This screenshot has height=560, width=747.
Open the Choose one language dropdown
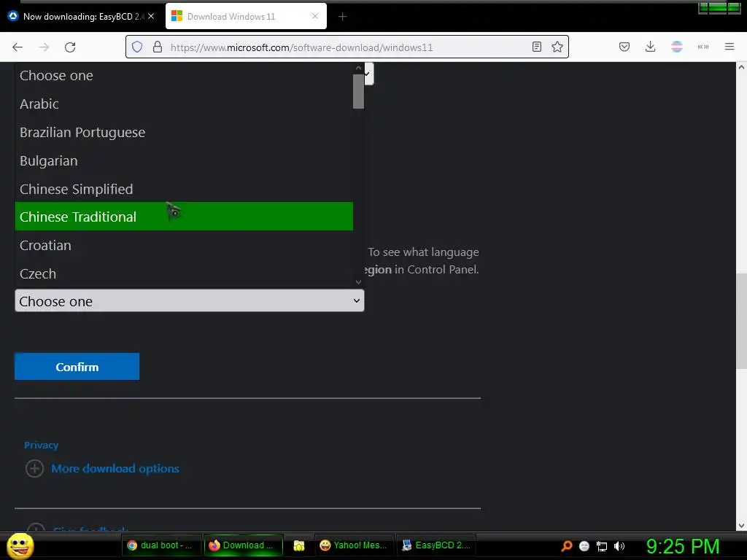point(190,301)
